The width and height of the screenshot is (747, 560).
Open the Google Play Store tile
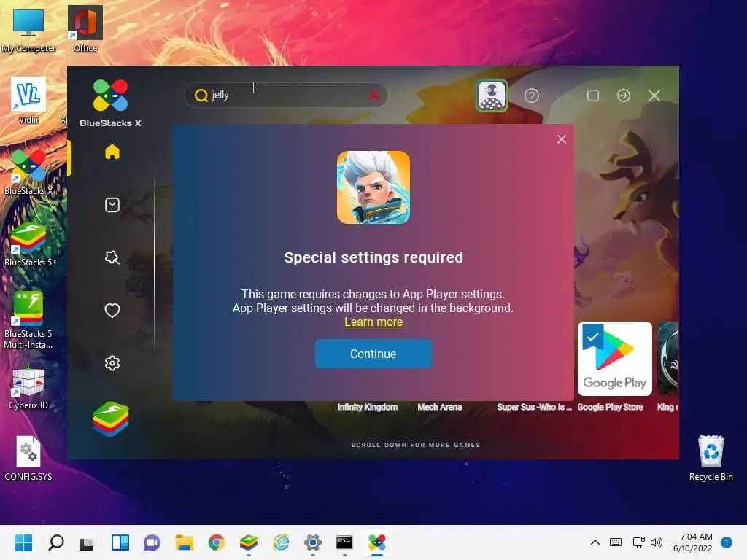tap(614, 359)
